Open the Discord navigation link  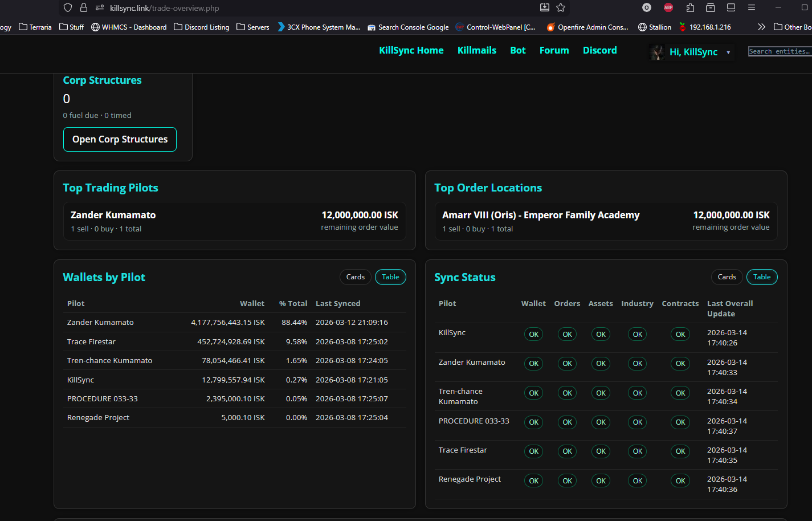599,50
